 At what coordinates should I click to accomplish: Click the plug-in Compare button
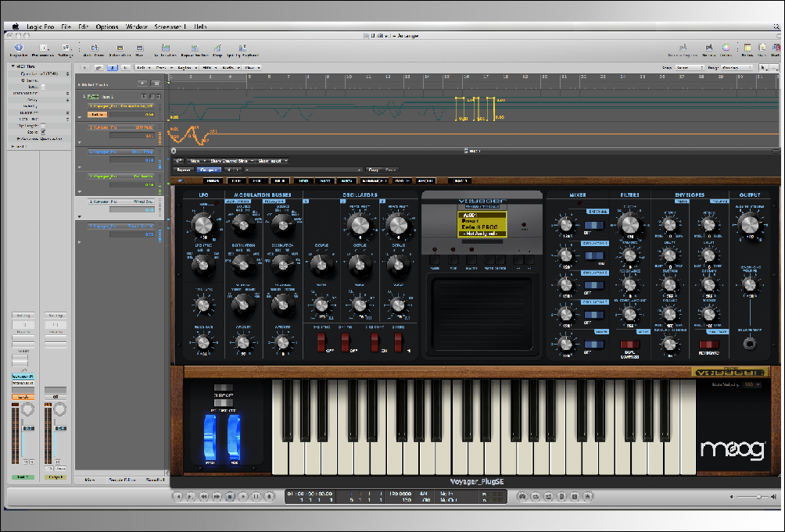(210, 170)
